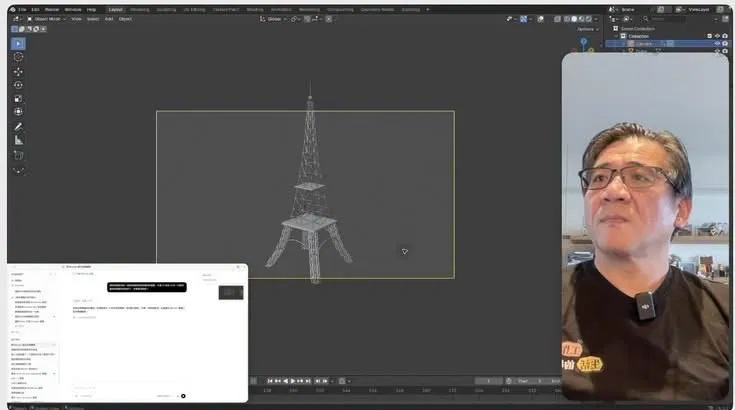This screenshot has height=410, width=735.
Task: Switch viewport shading to Material Preview
Action: [x=581, y=19]
